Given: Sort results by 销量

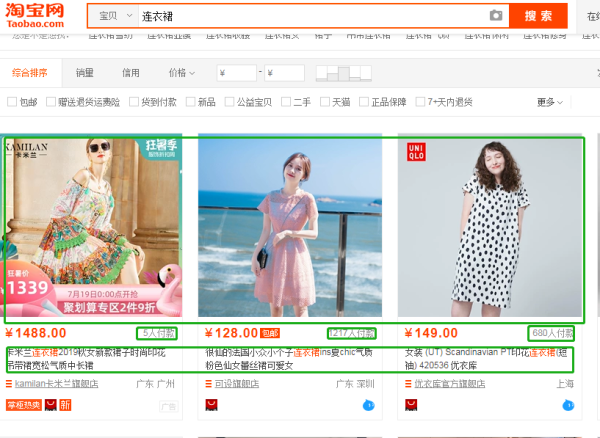Looking at the screenshot, I should [85, 72].
